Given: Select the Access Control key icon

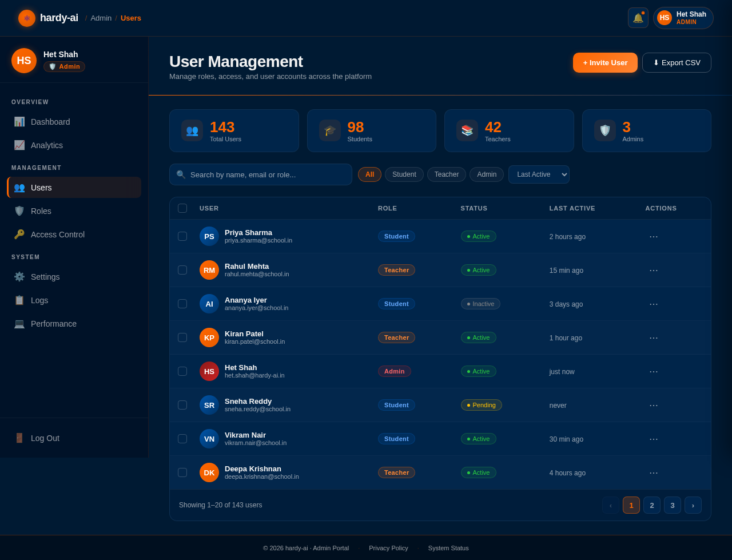Looking at the screenshot, I should click(19, 234).
